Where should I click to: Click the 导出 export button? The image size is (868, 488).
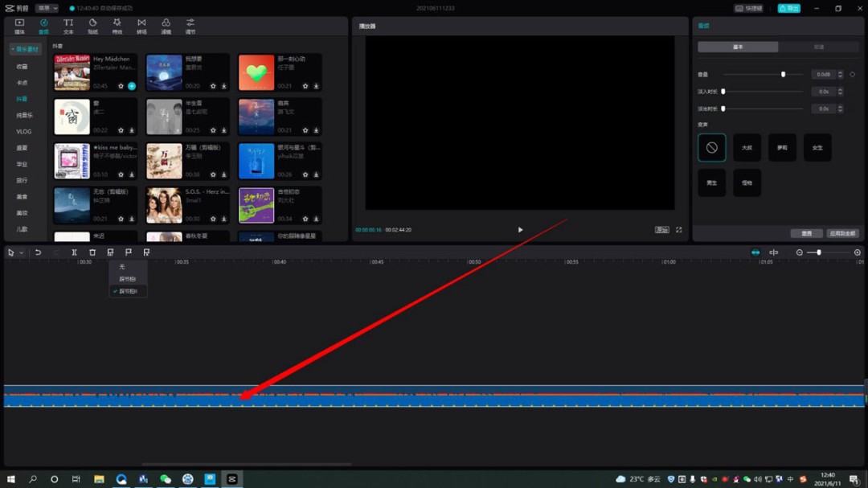[788, 8]
